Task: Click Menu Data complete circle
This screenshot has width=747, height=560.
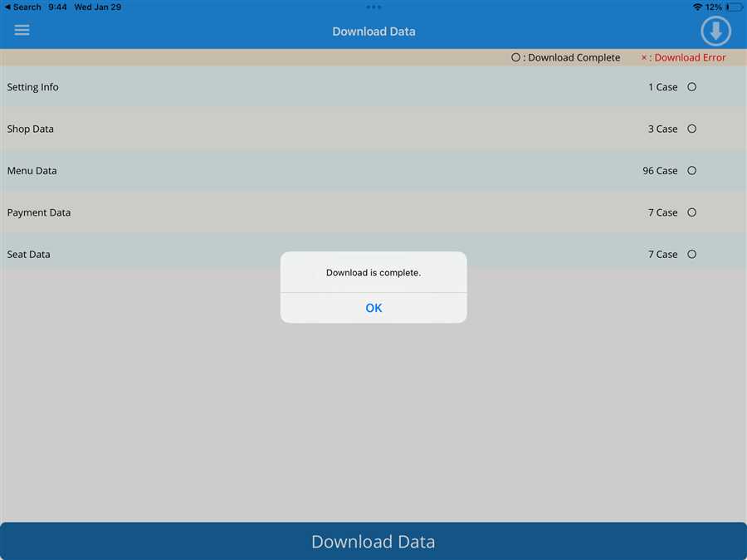Action: click(691, 171)
